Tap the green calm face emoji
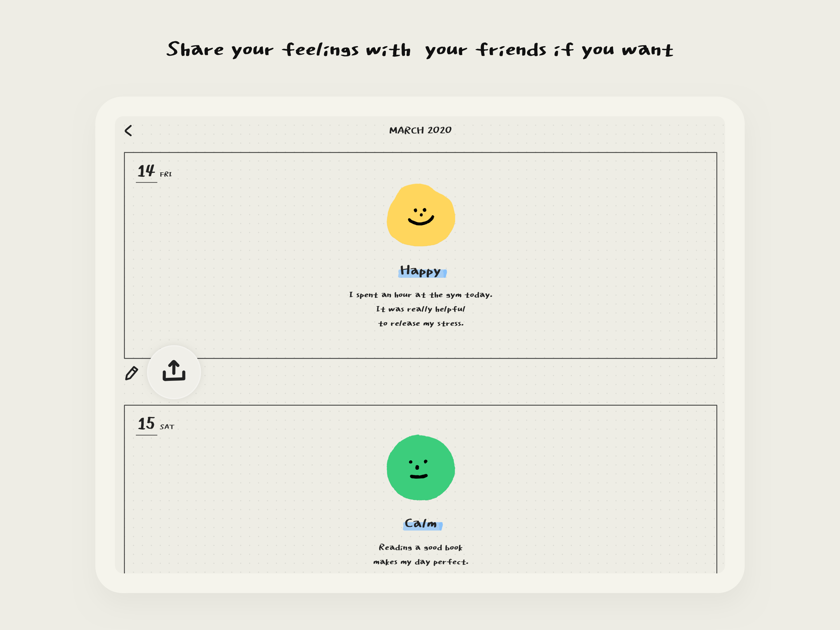The image size is (840, 630). tap(421, 468)
